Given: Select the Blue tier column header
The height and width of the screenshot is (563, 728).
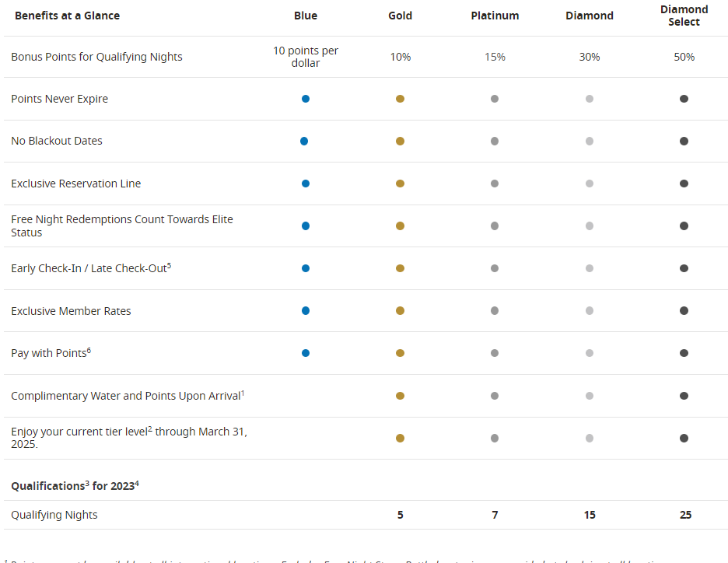Looking at the screenshot, I should pos(306,16).
